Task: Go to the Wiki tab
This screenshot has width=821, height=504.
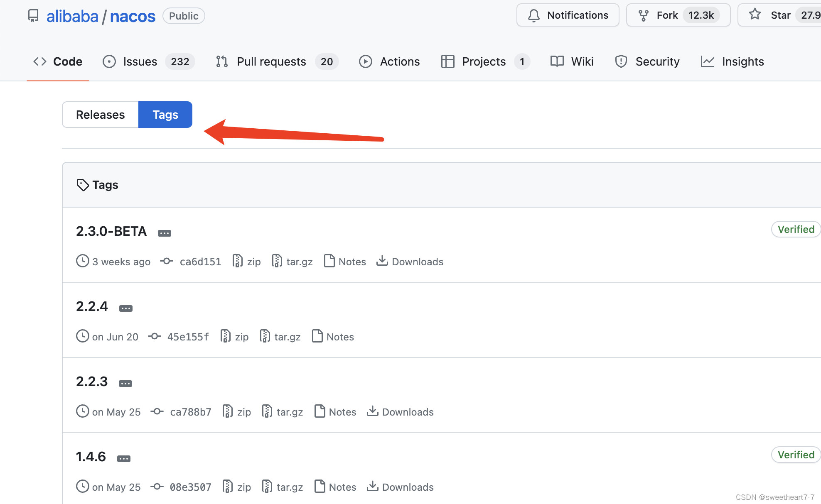Action: pos(572,61)
